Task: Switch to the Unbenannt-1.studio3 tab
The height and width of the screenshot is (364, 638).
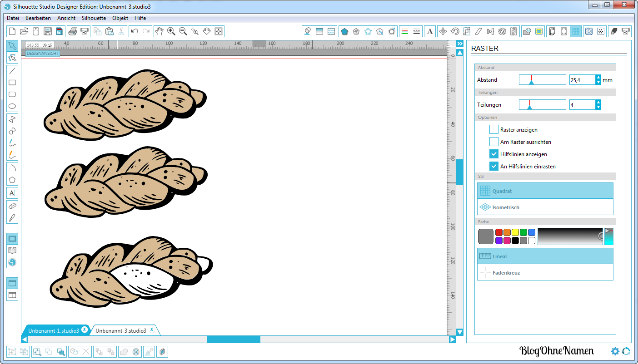Action: pos(54,330)
